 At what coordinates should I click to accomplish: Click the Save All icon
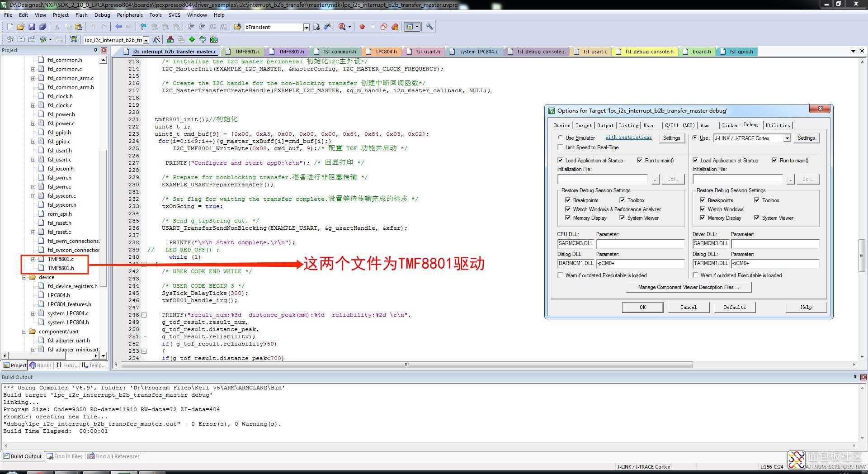pos(42,27)
